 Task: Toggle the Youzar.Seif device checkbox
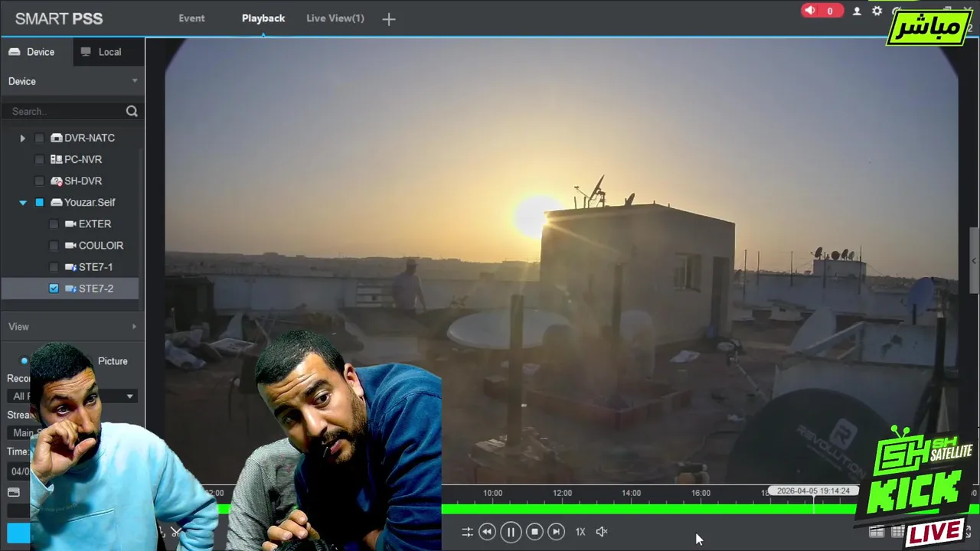[40, 202]
